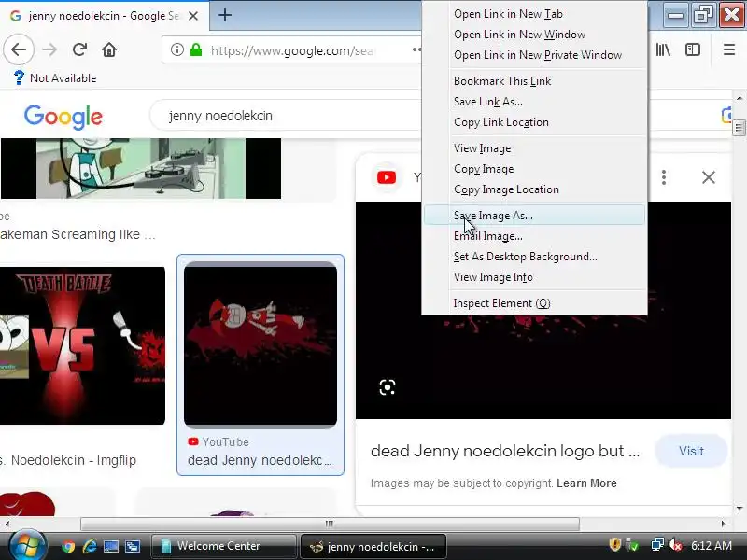Close the jenny noedolekcin Google tab
The height and width of the screenshot is (560, 747).
[193, 16]
